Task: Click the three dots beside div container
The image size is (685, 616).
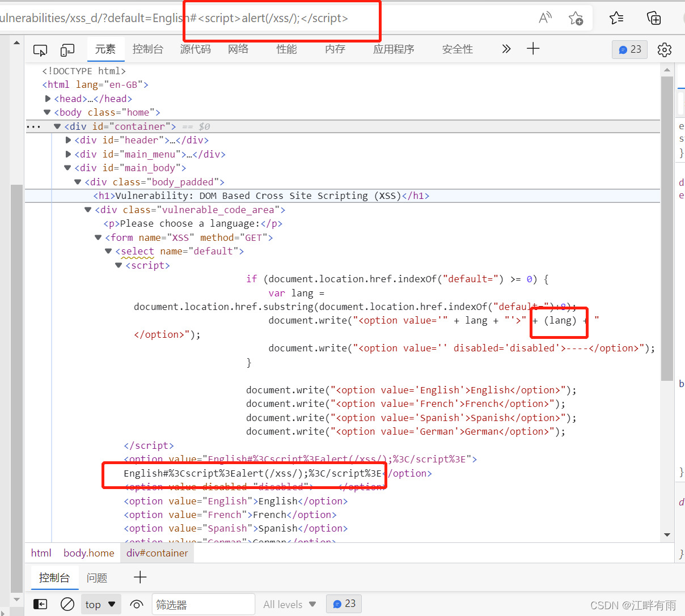Action: (33, 126)
